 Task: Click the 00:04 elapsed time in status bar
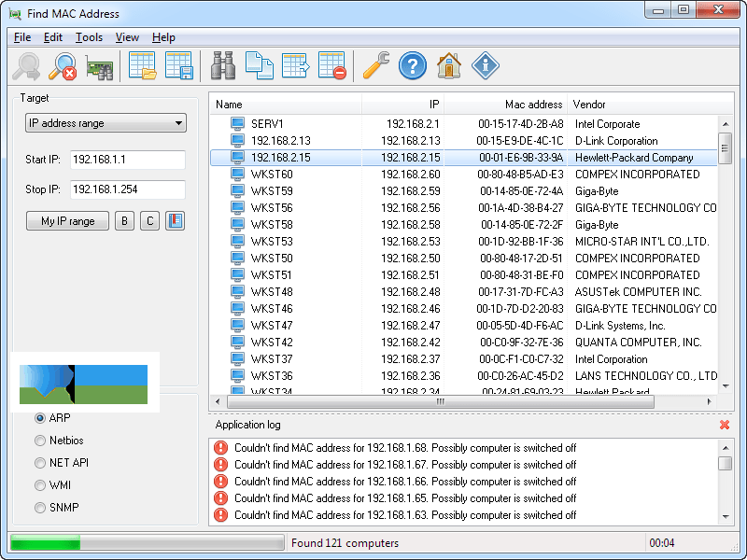[x=662, y=543]
